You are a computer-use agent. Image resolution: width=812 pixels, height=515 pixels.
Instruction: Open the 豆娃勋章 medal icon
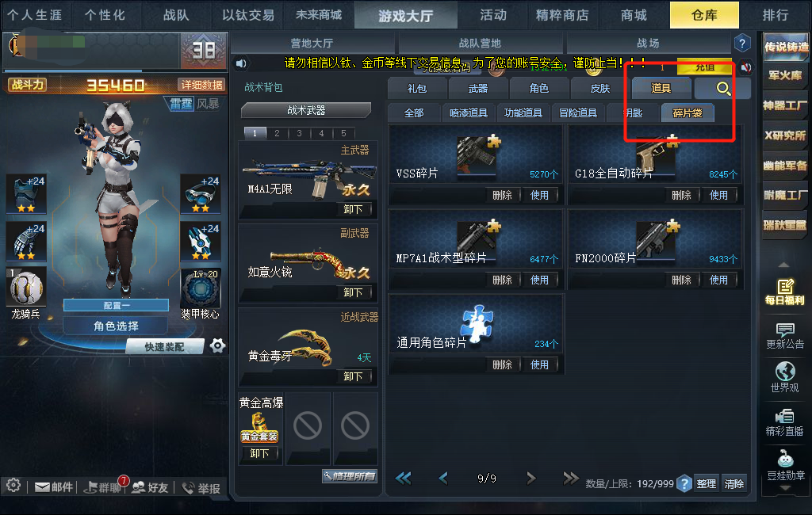[x=785, y=465]
